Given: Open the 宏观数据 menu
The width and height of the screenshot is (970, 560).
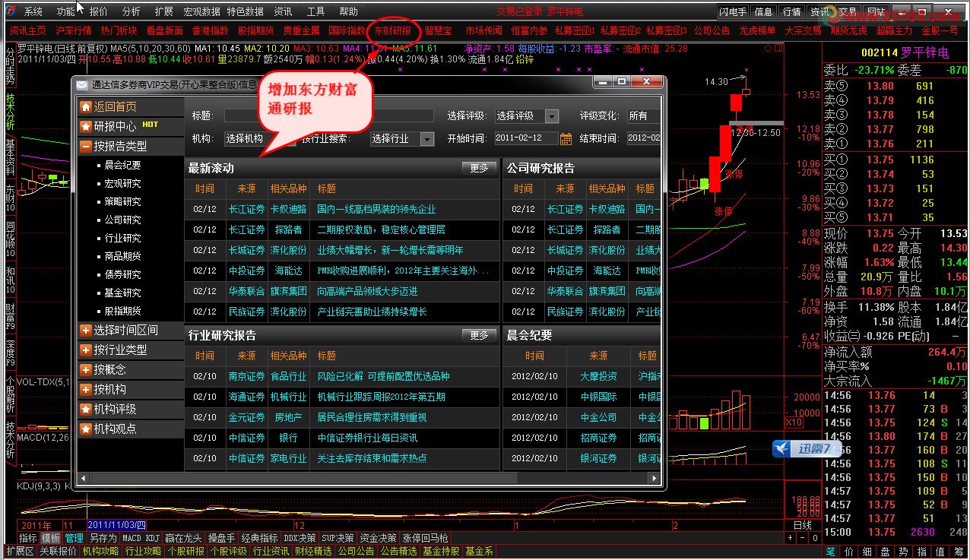Looking at the screenshot, I should 201,11.
